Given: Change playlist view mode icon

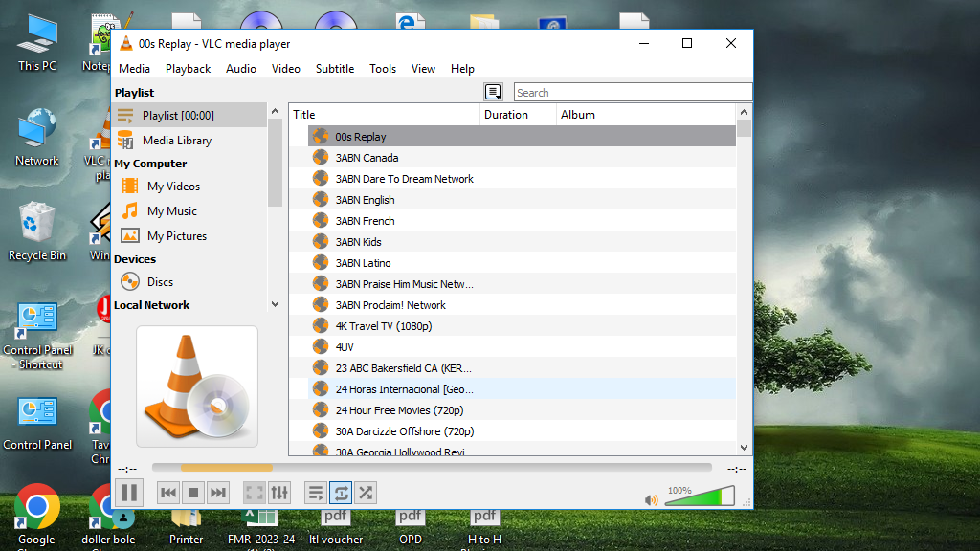Looking at the screenshot, I should [x=493, y=92].
